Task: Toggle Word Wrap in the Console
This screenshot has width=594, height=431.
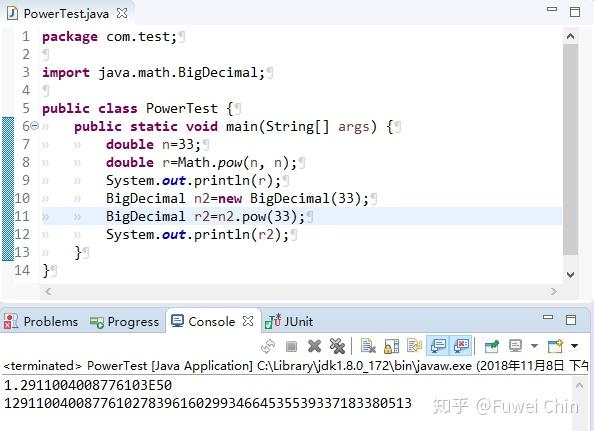Action: pos(414,346)
